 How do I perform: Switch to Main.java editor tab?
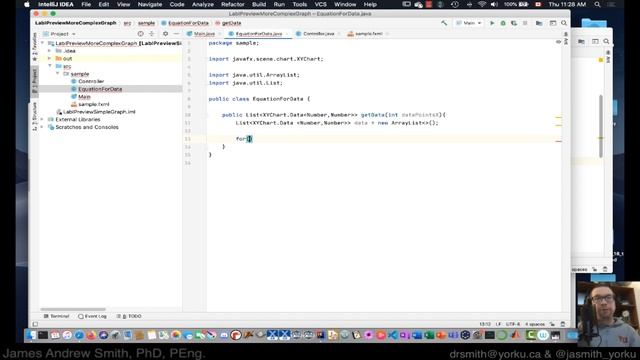204,34
